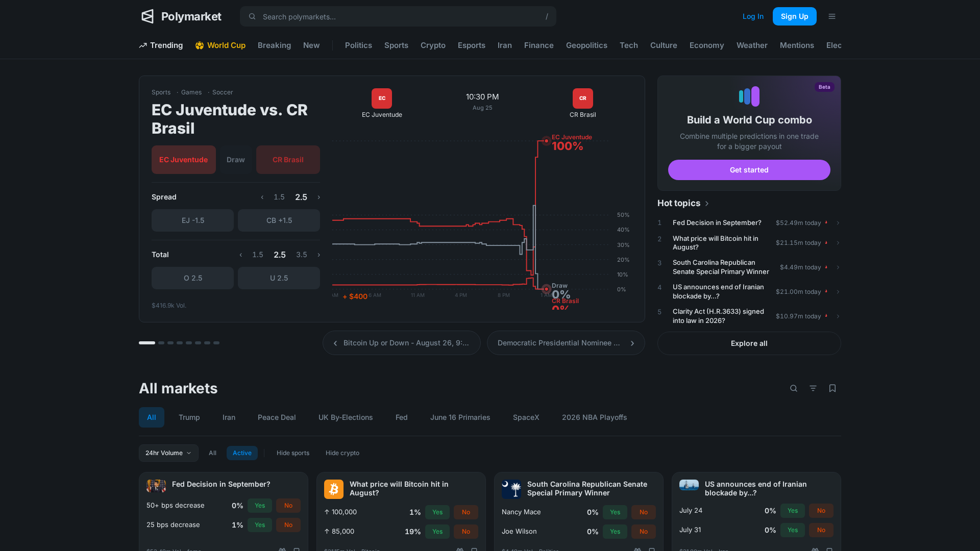980x551 pixels.
Task: Open the Geopolitics category tab
Action: pyautogui.click(x=586, y=45)
